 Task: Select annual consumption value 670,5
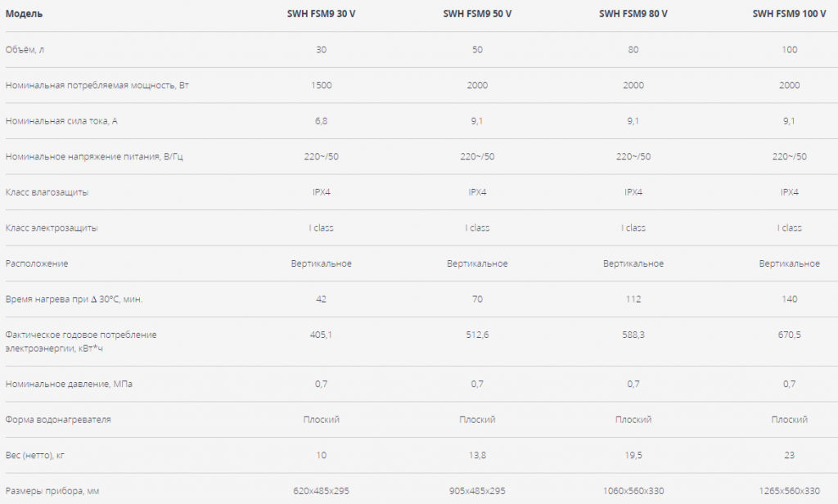(x=790, y=335)
